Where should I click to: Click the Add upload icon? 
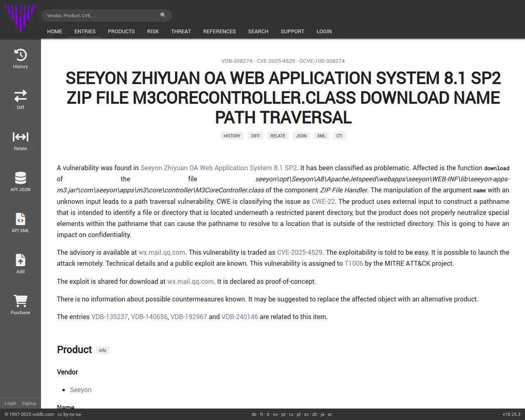(x=21, y=260)
